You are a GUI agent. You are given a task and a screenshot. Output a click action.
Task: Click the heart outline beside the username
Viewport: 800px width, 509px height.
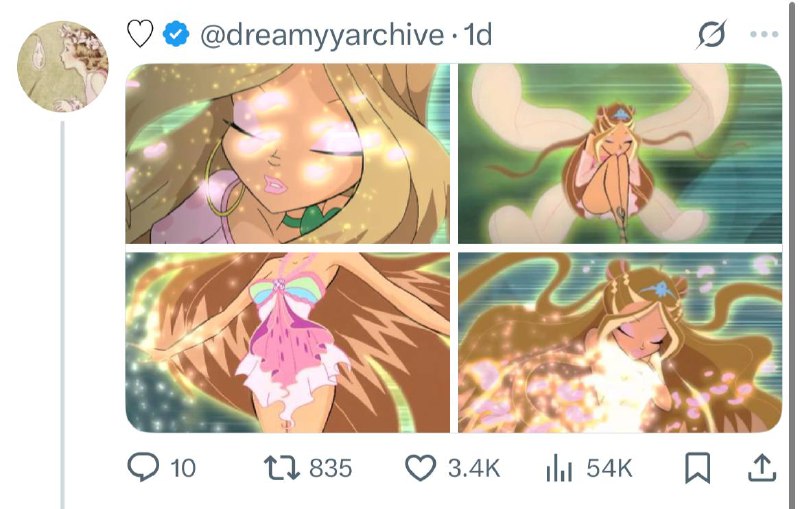pyautogui.click(x=141, y=35)
